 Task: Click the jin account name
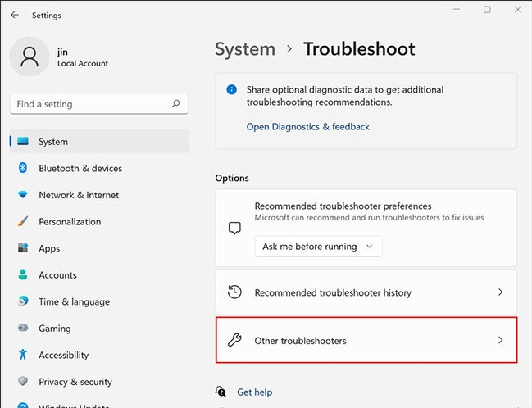pos(62,52)
